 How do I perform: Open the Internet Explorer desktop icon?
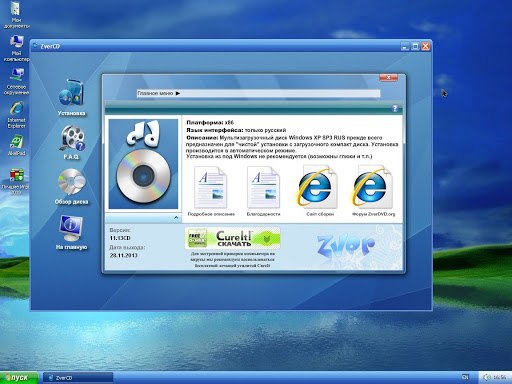pos(16,115)
